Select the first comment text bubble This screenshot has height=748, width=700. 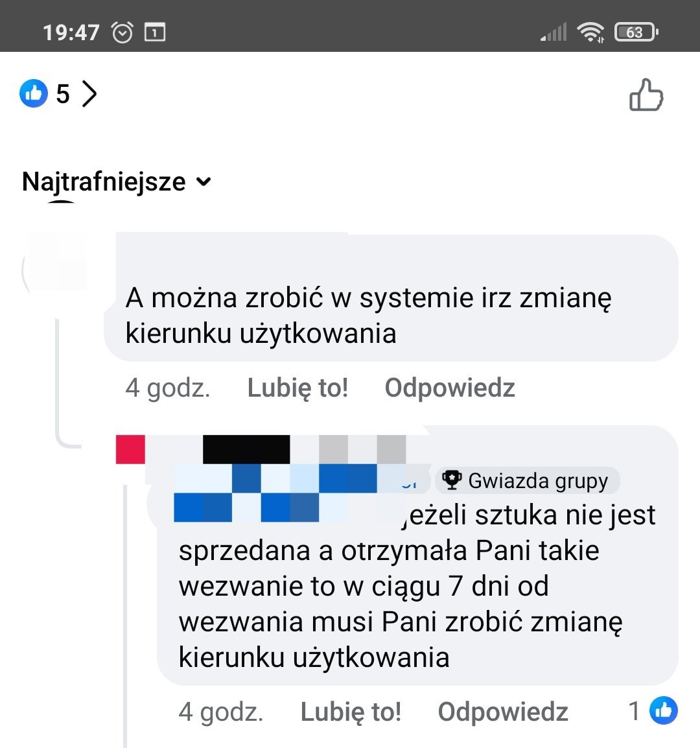[391, 298]
